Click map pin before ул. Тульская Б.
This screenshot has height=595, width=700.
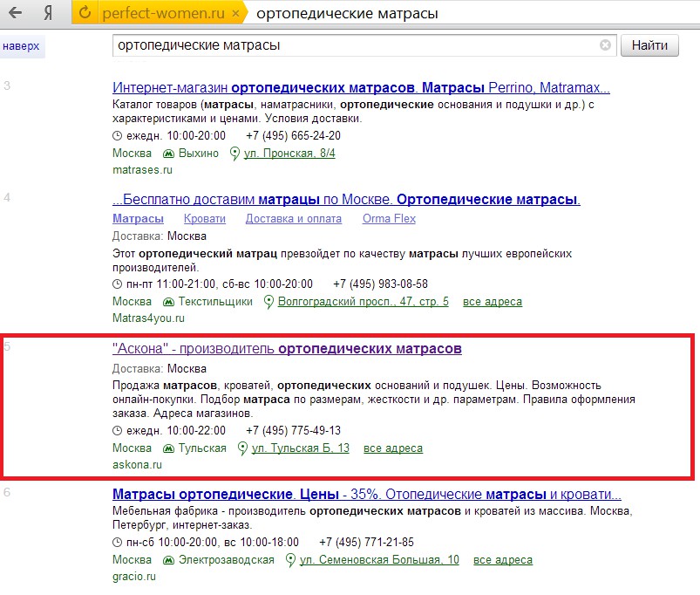tap(242, 448)
